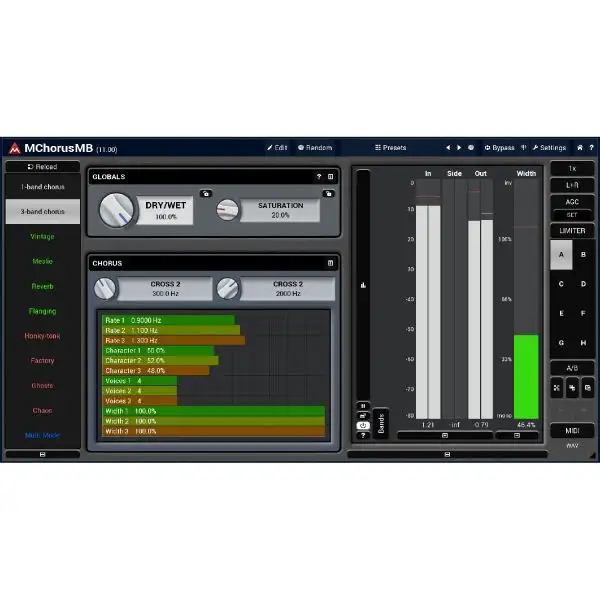Click the lock icon above the Dry/Wet value
600x600 pixels.
point(205,193)
